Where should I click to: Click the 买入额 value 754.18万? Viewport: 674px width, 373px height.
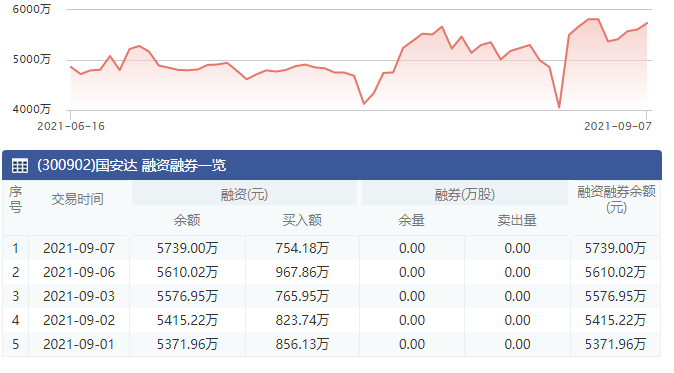click(302, 248)
